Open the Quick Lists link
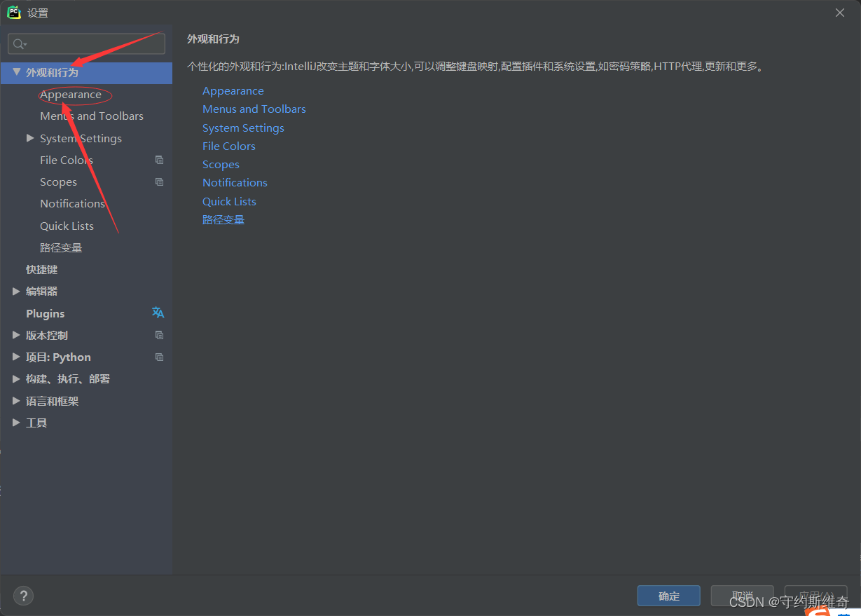 coord(229,201)
